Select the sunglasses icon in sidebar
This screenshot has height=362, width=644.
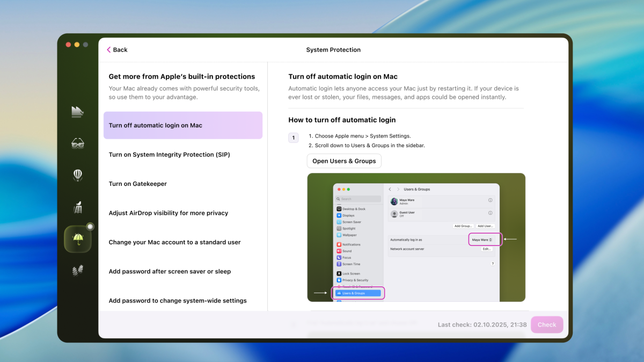pos(78,143)
